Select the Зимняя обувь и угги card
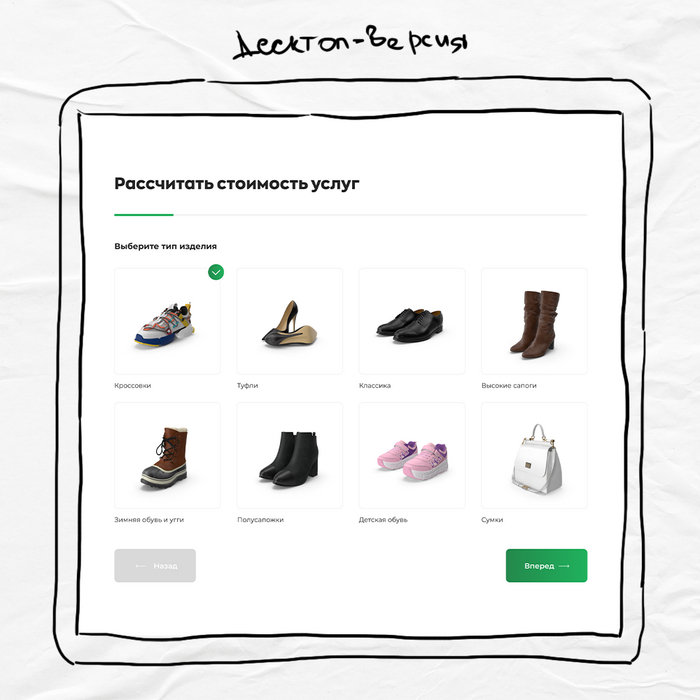700x700 pixels. [x=167, y=455]
